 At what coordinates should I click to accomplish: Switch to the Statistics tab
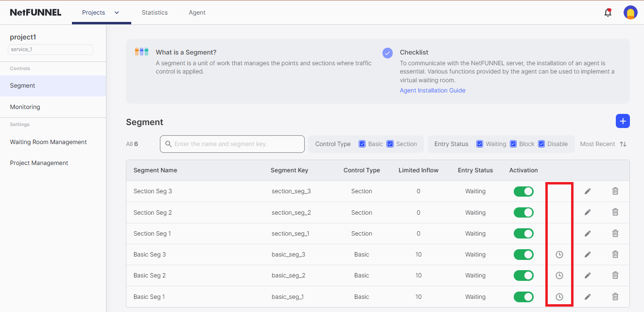(155, 13)
